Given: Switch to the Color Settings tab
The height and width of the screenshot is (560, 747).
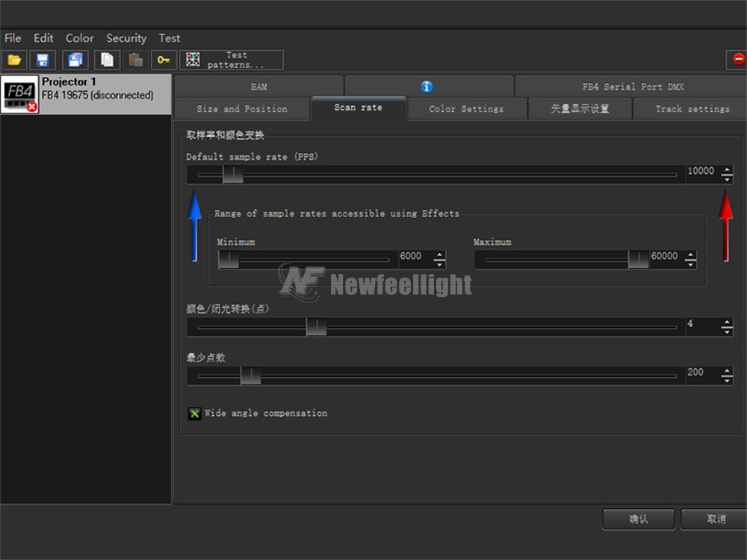Looking at the screenshot, I should point(466,109).
